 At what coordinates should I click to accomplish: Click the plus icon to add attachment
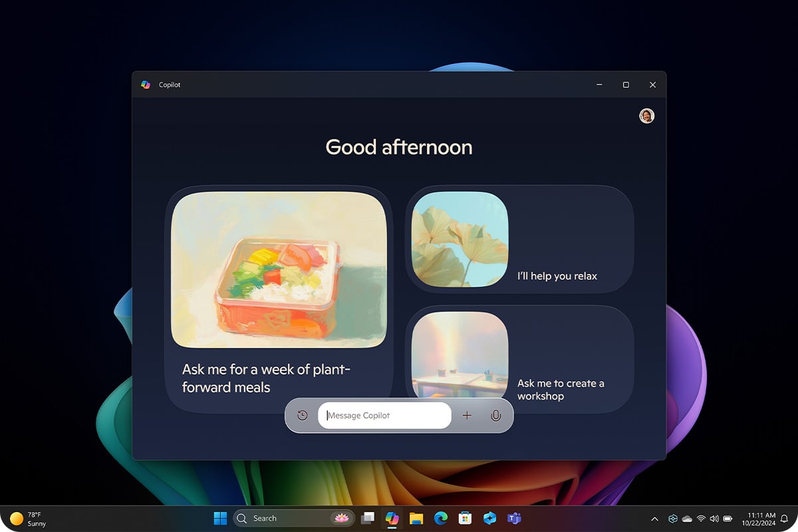467,416
